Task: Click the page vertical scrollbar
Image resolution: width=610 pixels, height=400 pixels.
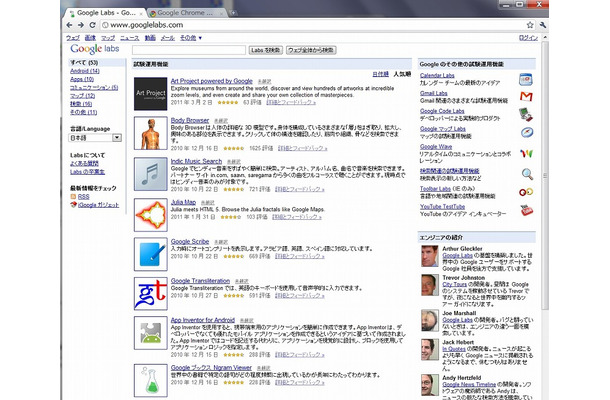Action: [545, 175]
